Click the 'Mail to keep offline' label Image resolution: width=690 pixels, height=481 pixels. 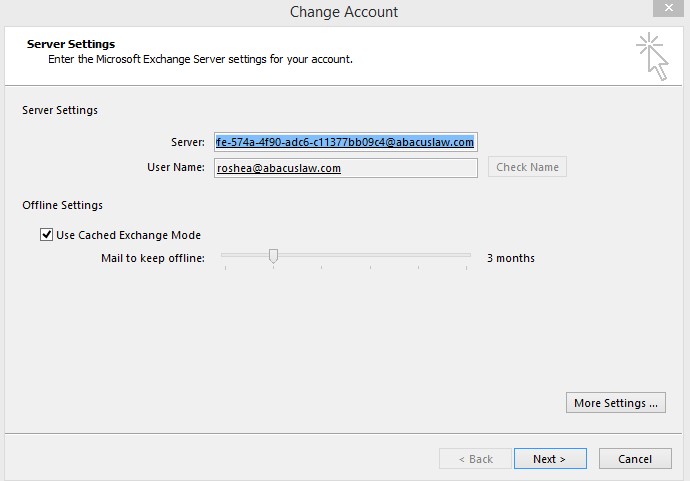click(153, 258)
